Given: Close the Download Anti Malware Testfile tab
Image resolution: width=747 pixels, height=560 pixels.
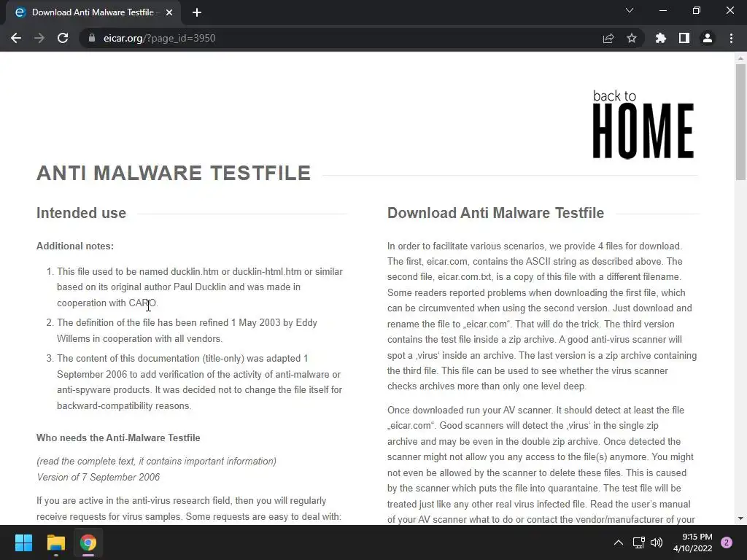Looking at the screenshot, I should [x=169, y=12].
